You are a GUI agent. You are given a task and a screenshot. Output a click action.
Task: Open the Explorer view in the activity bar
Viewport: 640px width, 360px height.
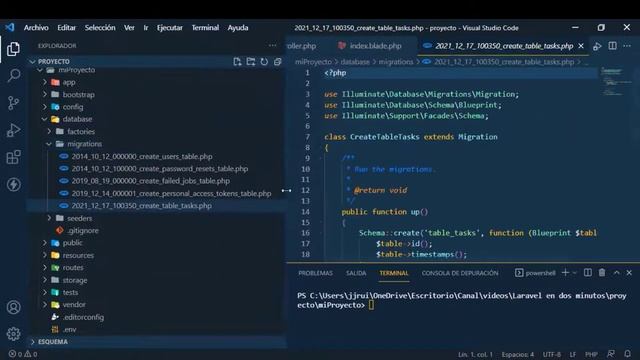(13, 49)
